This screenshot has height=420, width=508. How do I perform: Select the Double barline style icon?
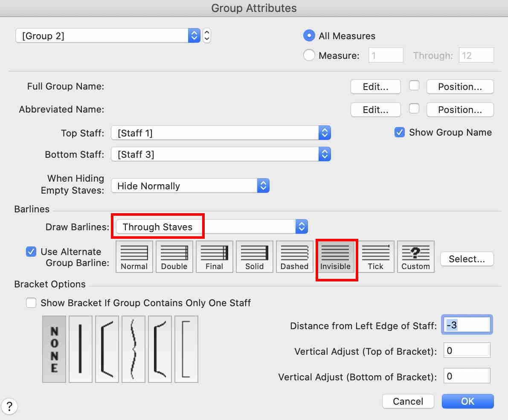tap(174, 257)
